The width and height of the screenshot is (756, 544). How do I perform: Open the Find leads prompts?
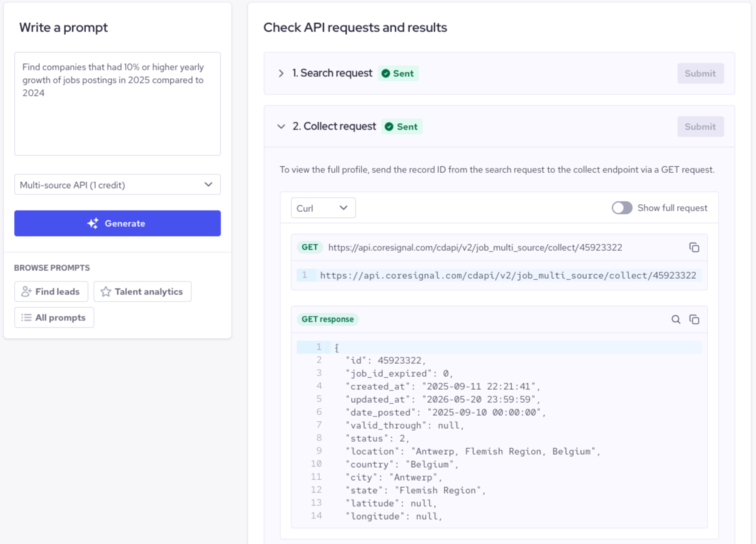coord(51,292)
